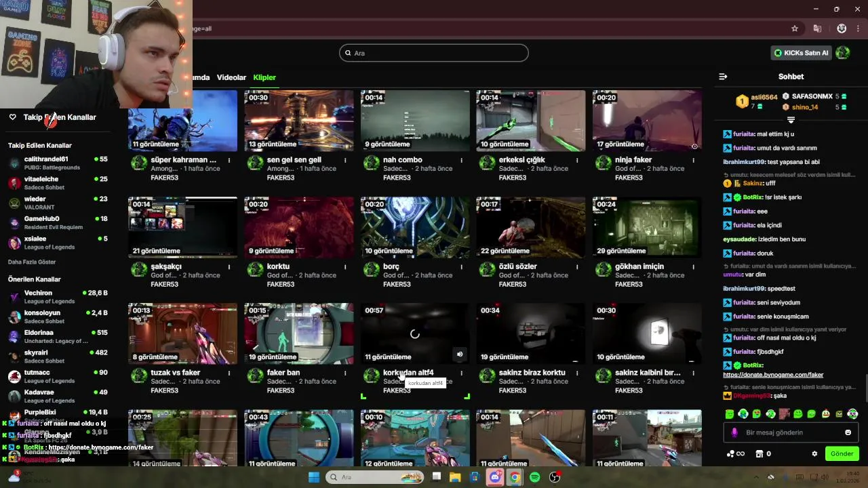Open three-dot menu for nah combo clip
Viewport: 868px width, 488px height.
click(x=461, y=161)
